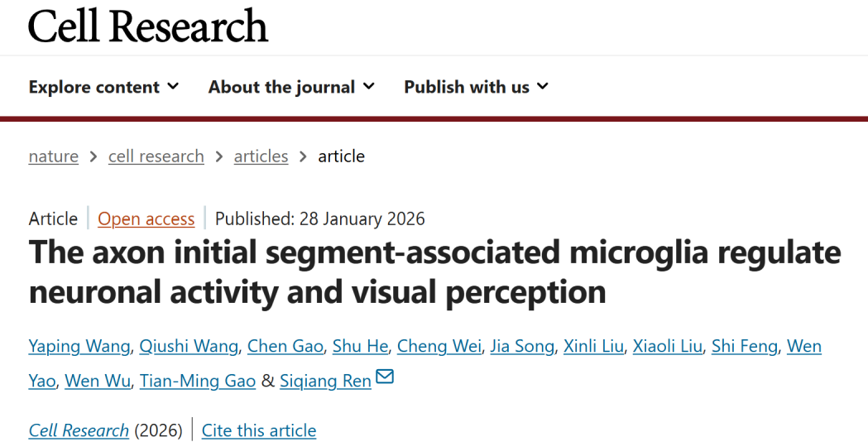This screenshot has height=442, width=868.
Task: Open corresponding author Siqiang Ren
Action: point(325,381)
